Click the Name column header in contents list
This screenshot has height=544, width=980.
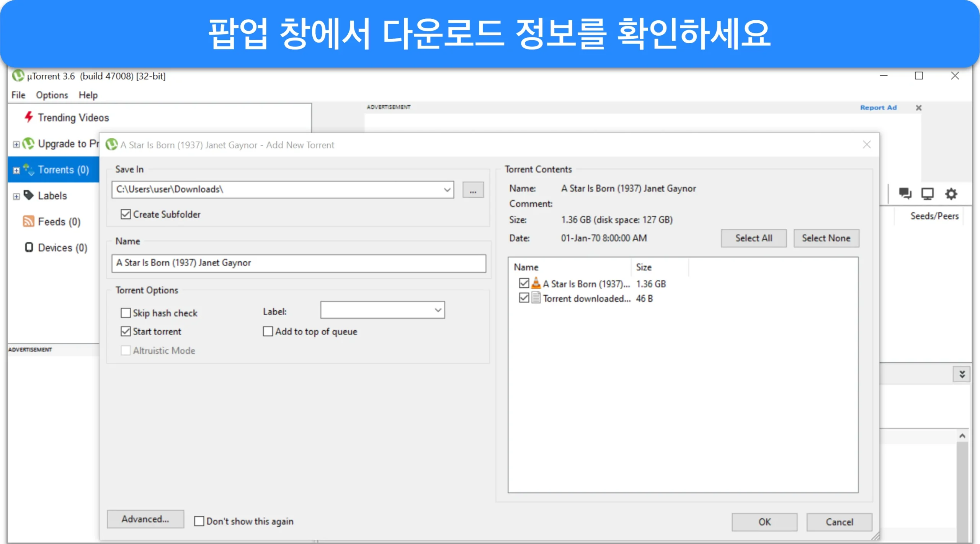click(570, 267)
